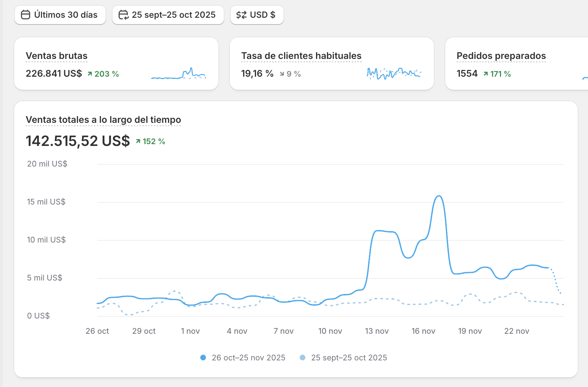588x387 pixels.
Task: Click the 203 % increase indicator
Action: [x=103, y=74]
